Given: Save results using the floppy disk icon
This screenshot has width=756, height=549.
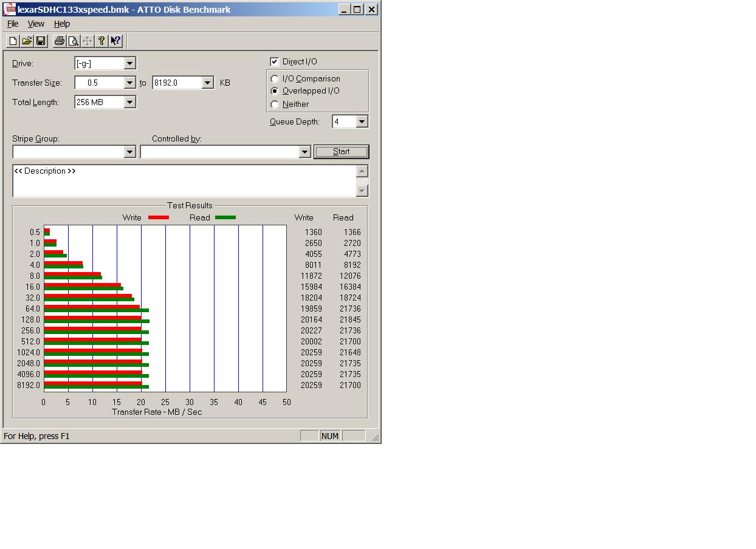Looking at the screenshot, I should 41,41.
